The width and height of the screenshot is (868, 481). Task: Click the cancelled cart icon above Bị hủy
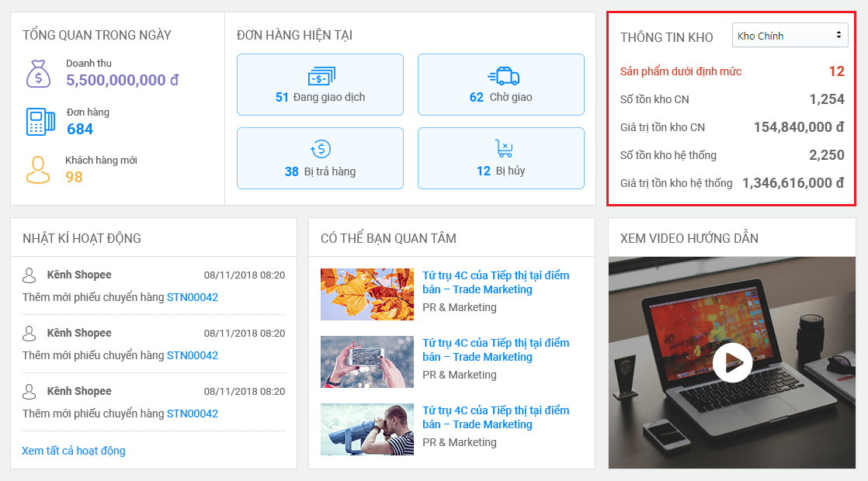click(504, 148)
